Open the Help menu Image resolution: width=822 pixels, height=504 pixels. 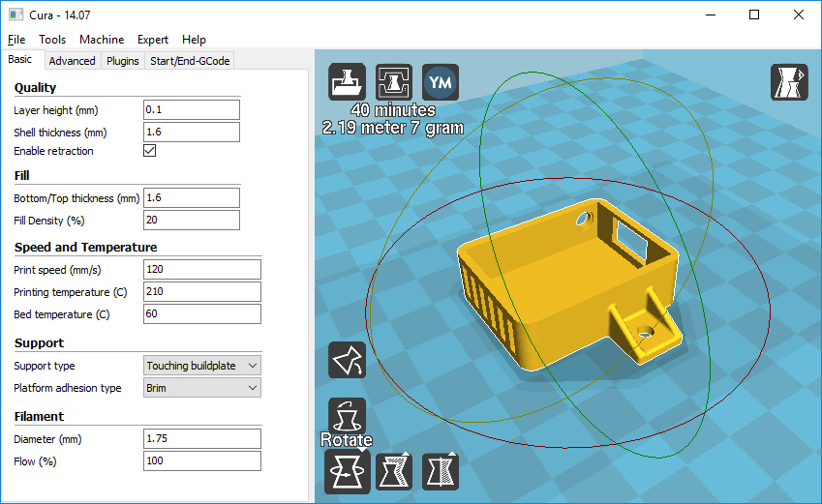click(x=194, y=40)
